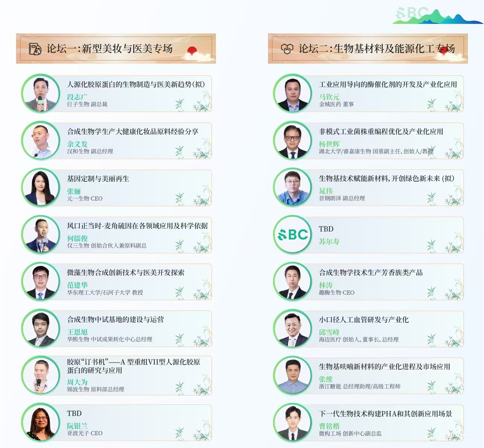Click speaker name 苏尔寿
The height and width of the screenshot is (448, 484).
click(x=329, y=241)
